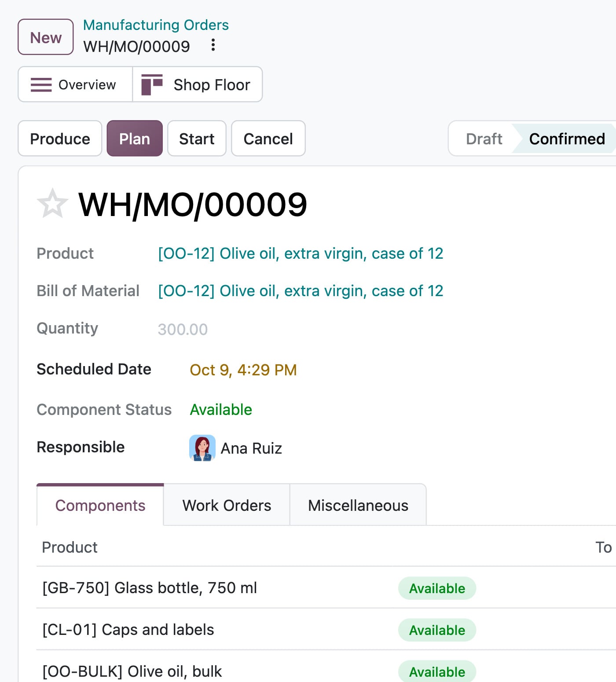This screenshot has width=616, height=682.
Task: Click Available badge for Glass bottle row
Action: click(x=437, y=588)
